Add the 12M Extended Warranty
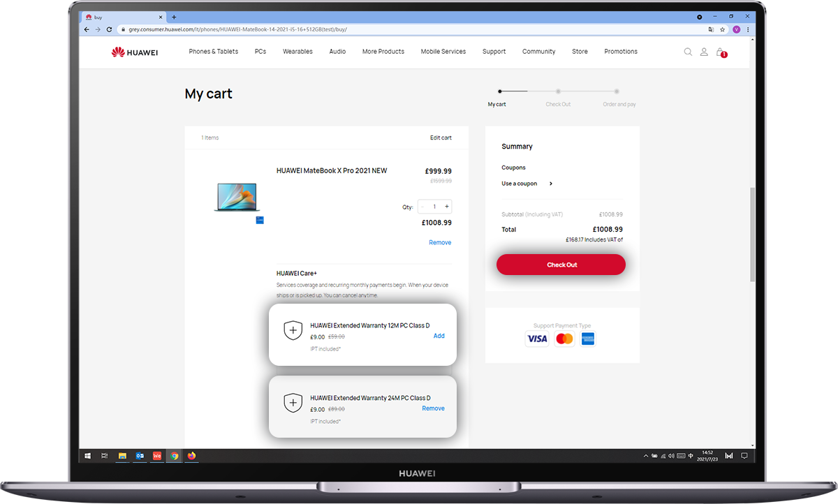 click(439, 336)
